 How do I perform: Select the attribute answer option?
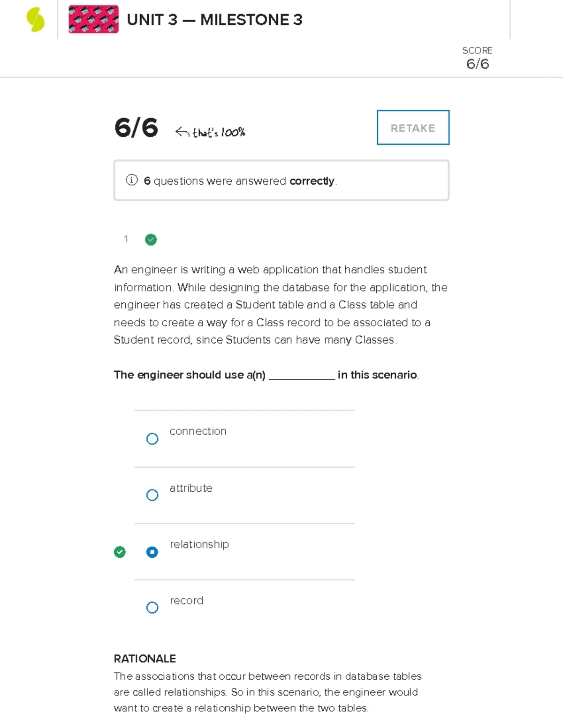[152, 495]
